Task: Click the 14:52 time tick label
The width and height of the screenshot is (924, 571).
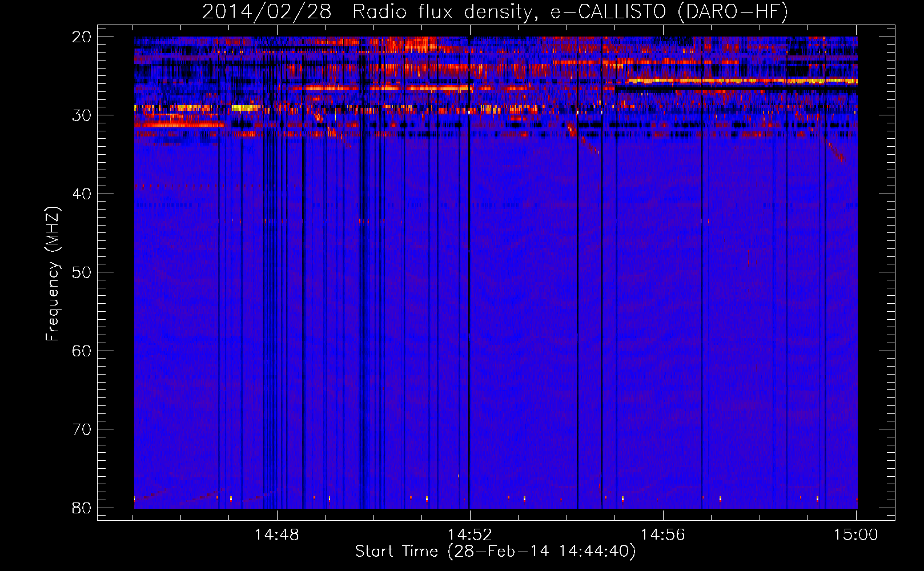Action: tap(470, 535)
